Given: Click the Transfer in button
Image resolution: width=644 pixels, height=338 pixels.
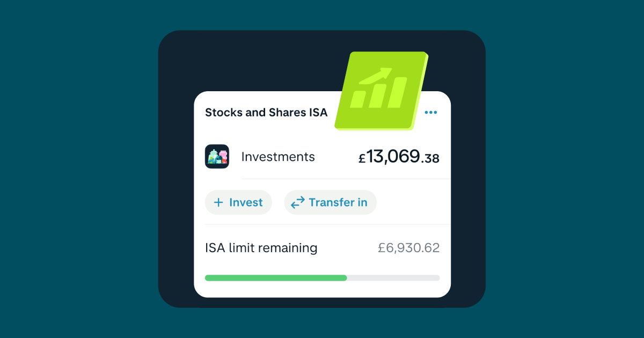Looking at the screenshot, I should (330, 202).
